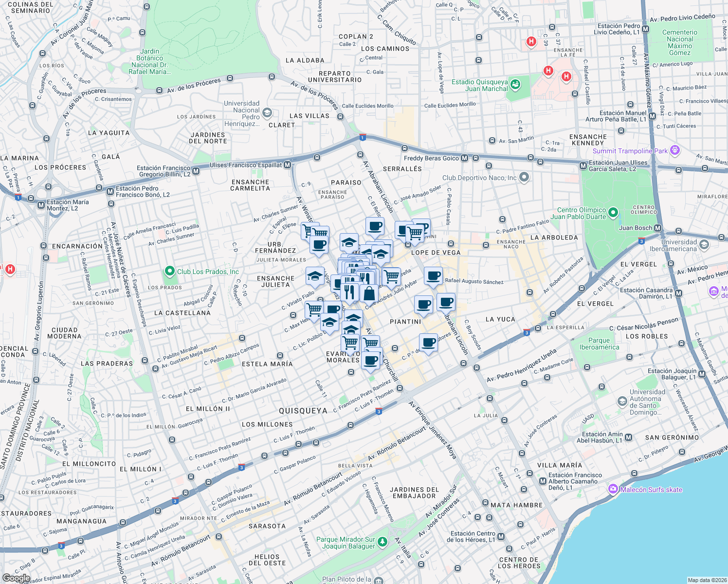Select the Club Los Prados pin
This screenshot has height=584, width=728.
point(169,272)
